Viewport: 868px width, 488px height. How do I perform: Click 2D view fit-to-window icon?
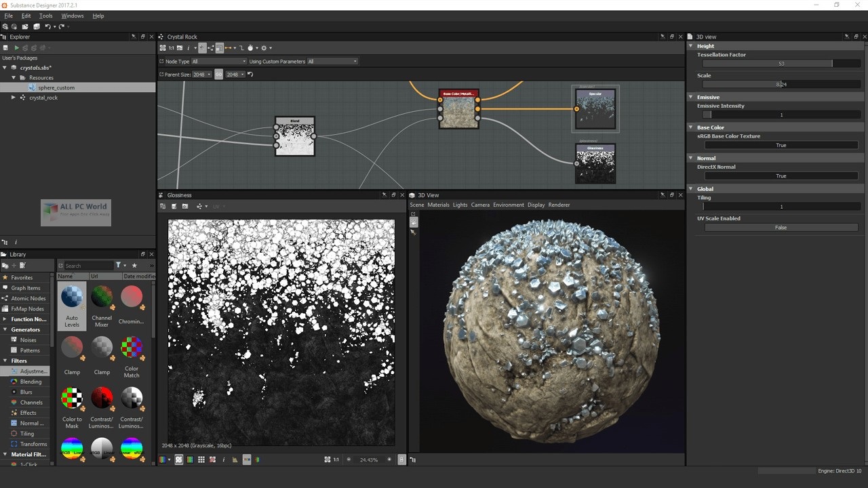pos(327,460)
